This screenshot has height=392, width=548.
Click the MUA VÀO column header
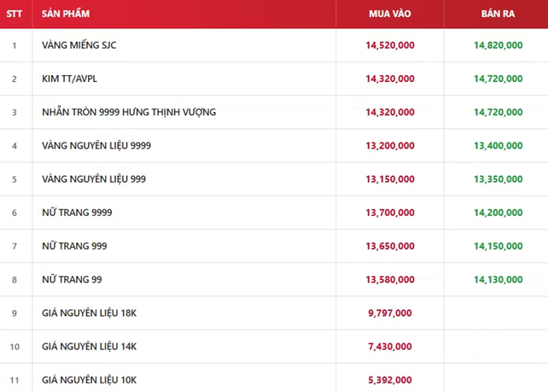click(390, 14)
